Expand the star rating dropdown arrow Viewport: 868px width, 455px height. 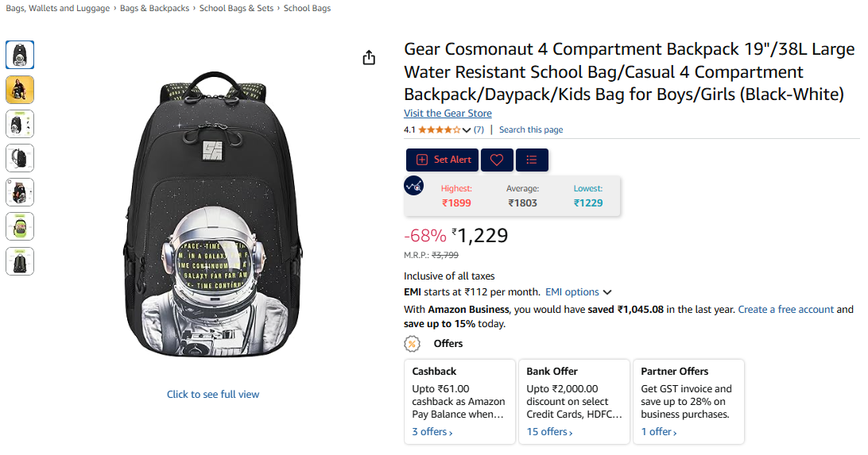467,130
